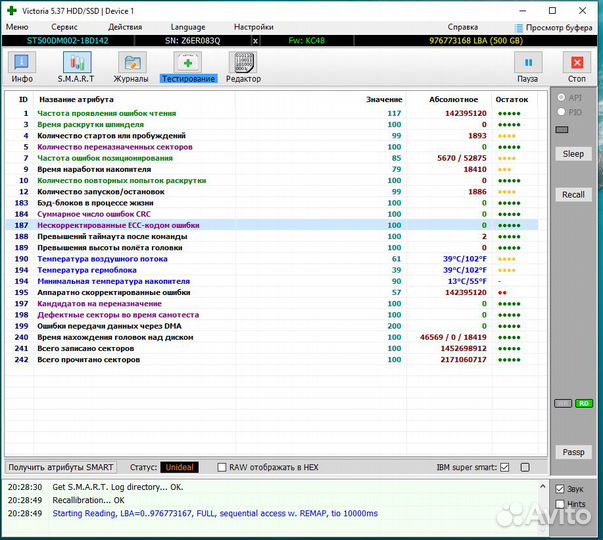Open the Редактор hex editor icon
603x540 pixels.
tap(243, 66)
